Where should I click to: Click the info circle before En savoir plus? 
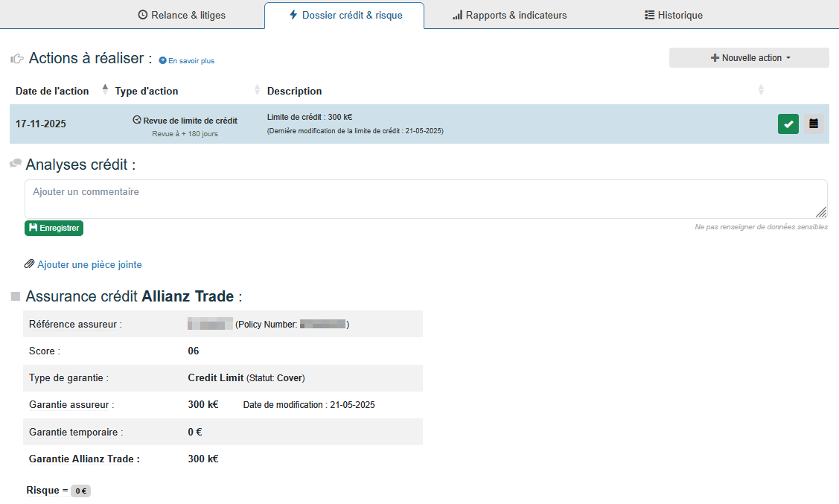163,60
